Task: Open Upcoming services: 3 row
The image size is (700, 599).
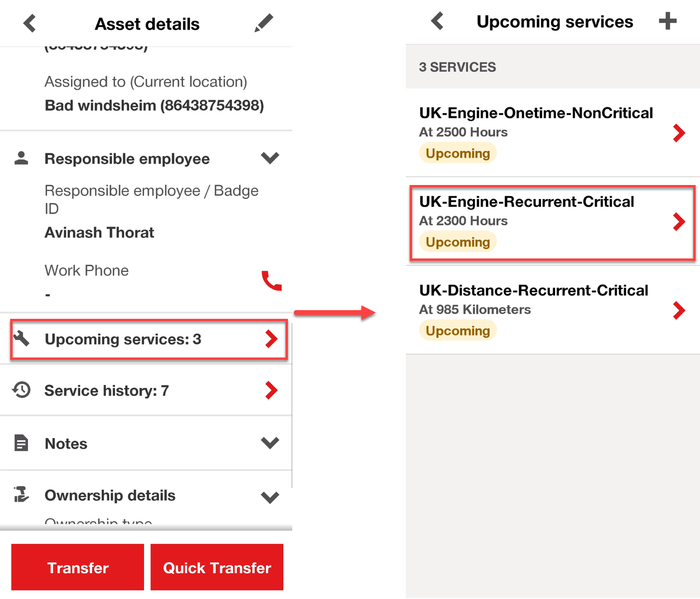Action: pyautogui.click(x=149, y=339)
